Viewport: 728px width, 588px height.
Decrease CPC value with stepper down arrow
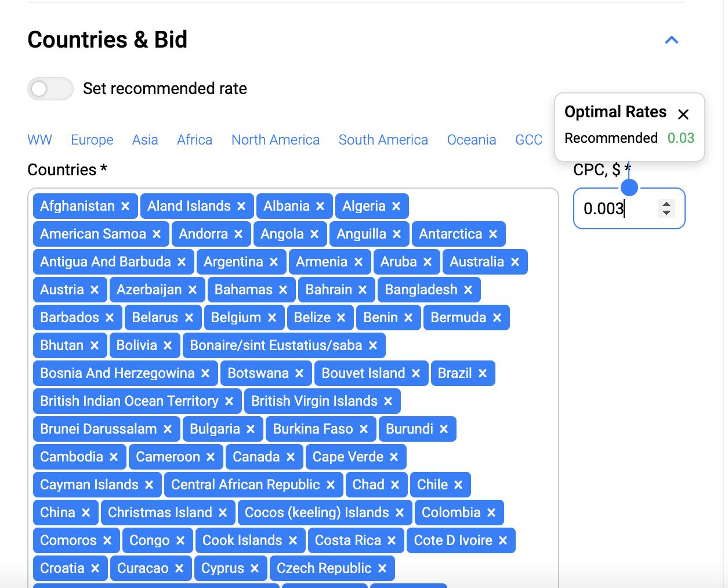pos(667,213)
